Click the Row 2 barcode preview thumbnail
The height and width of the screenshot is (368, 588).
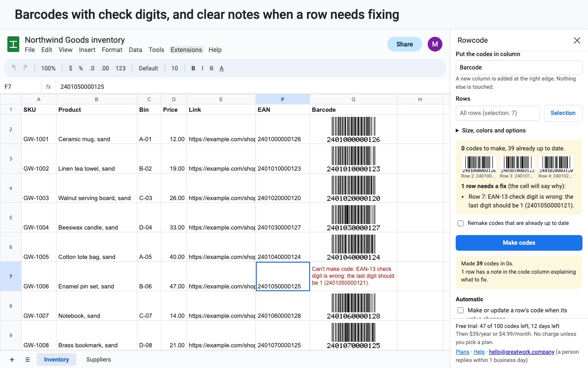pos(479,165)
